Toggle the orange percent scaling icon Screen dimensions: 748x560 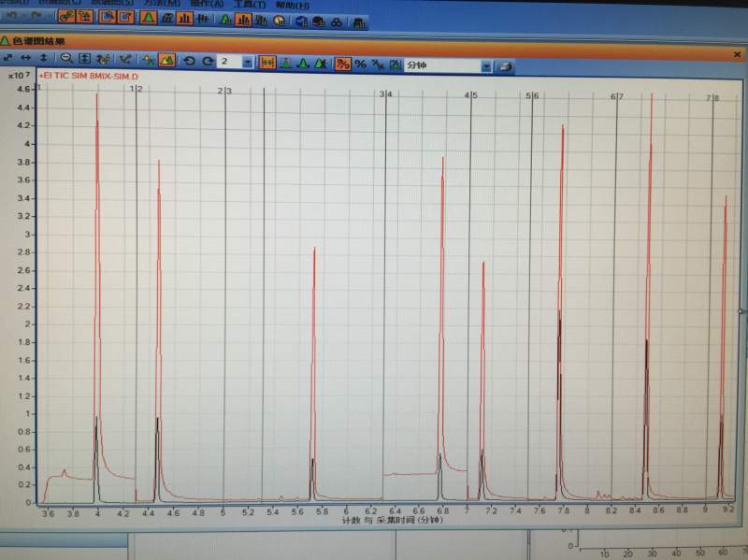[342, 64]
